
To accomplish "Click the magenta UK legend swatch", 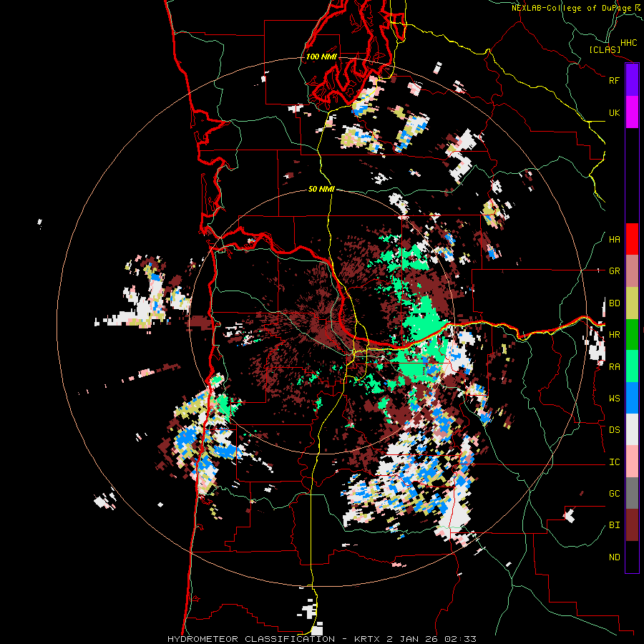I will click(x=632, y=112).
